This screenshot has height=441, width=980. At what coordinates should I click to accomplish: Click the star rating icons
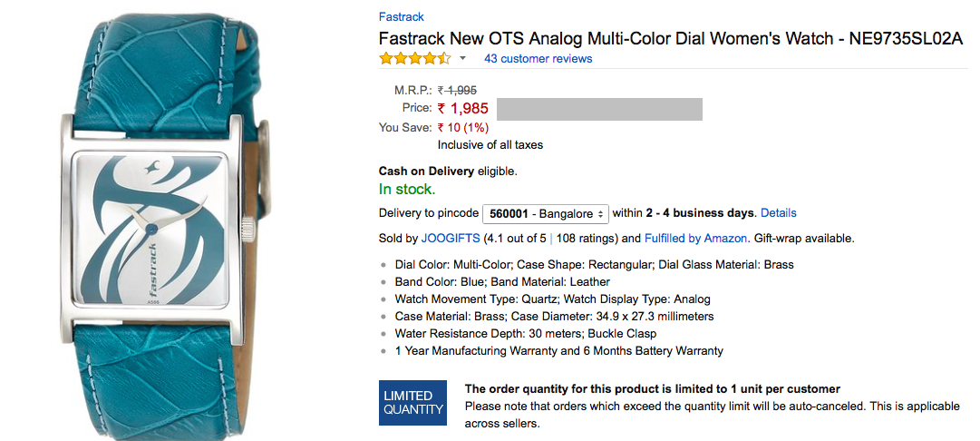tap(414, 59)
